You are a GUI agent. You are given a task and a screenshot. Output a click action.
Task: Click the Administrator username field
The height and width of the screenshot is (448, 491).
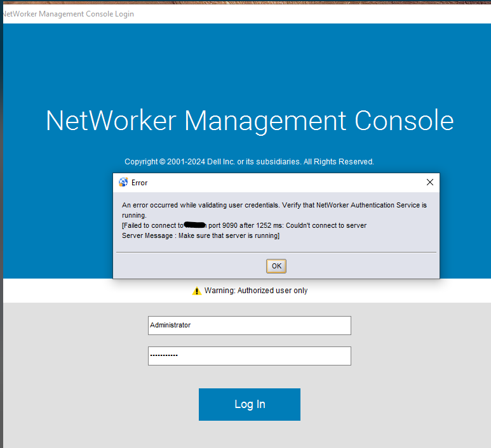[x=249, y=326]
